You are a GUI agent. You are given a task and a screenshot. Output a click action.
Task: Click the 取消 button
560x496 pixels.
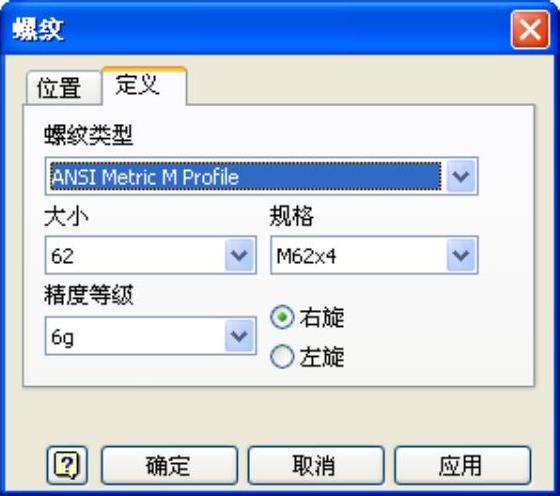click(x=316, y=465)
